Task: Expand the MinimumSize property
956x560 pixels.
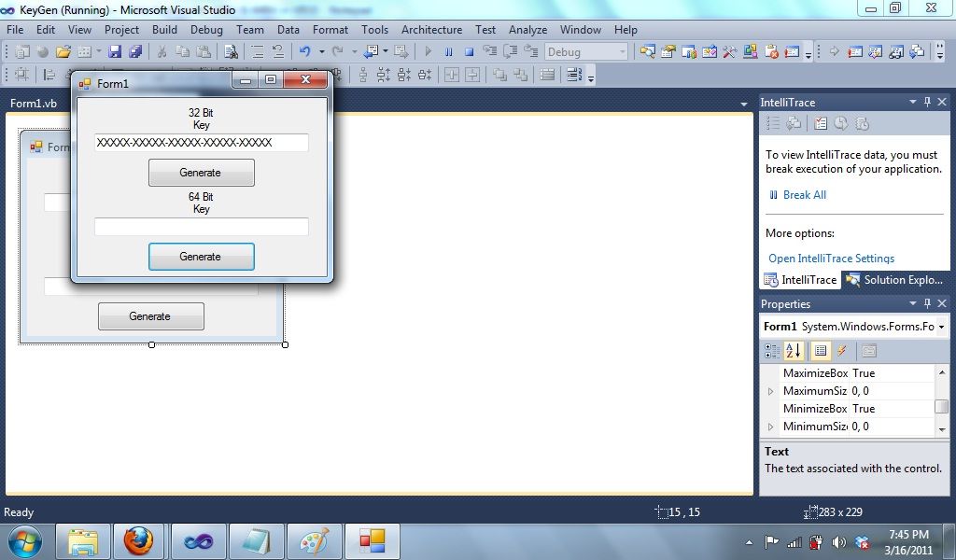Action: [x=770, y=427]
